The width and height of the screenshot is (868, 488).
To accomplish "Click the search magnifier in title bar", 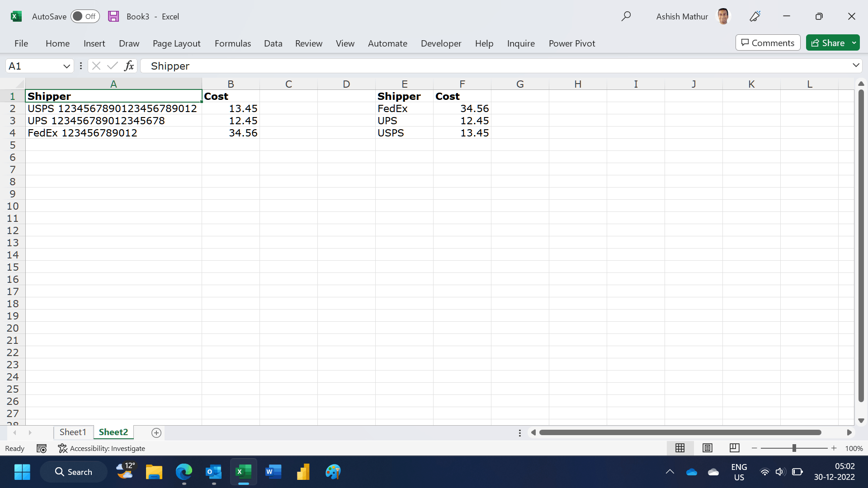I will pos(626,16).
